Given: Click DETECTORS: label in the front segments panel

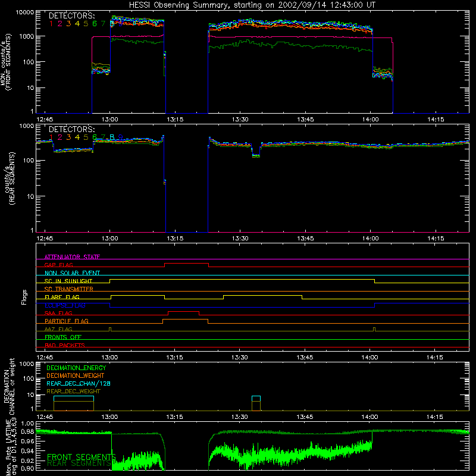Looking at the screenshot, I should (x=71, y=15).
